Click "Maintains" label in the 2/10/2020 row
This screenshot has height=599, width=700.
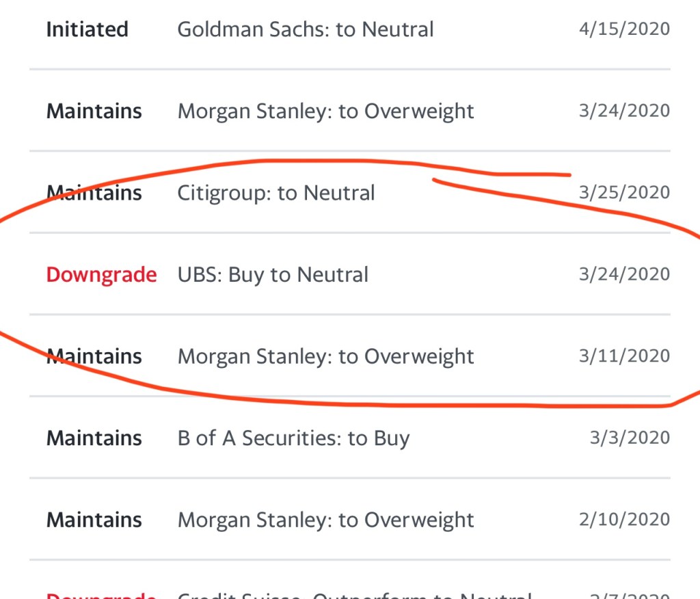click(x=94, y=520)
